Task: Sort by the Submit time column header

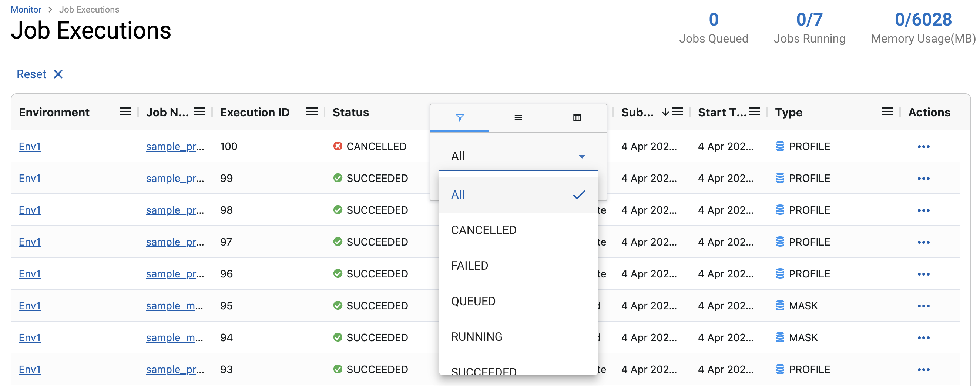Action: [x=637, y=112]
